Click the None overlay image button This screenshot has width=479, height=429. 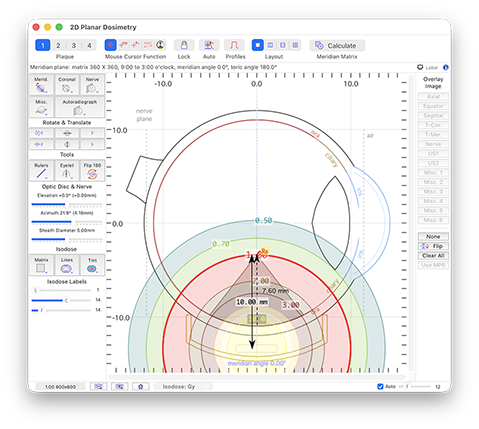(x=433, y=236)
